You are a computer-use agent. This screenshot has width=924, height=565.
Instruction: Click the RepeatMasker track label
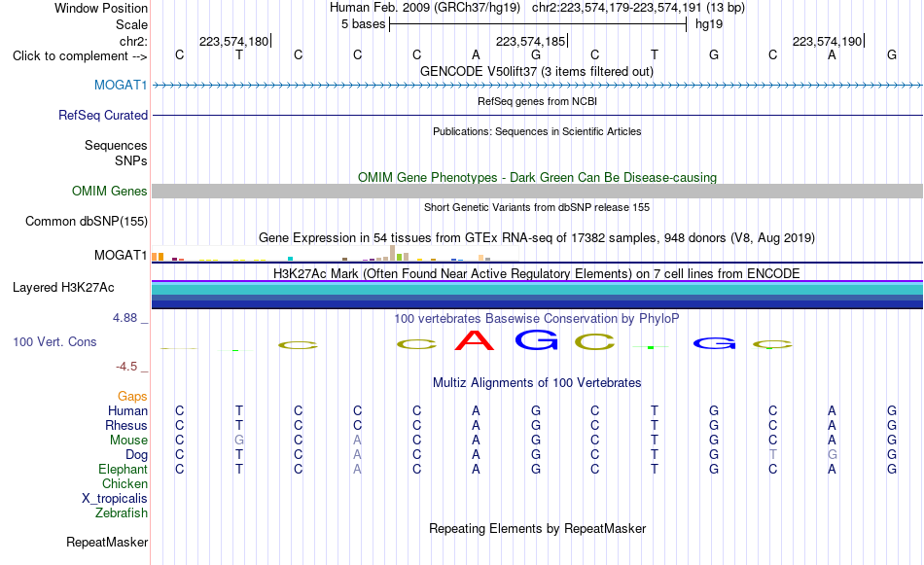click(107, 542)
